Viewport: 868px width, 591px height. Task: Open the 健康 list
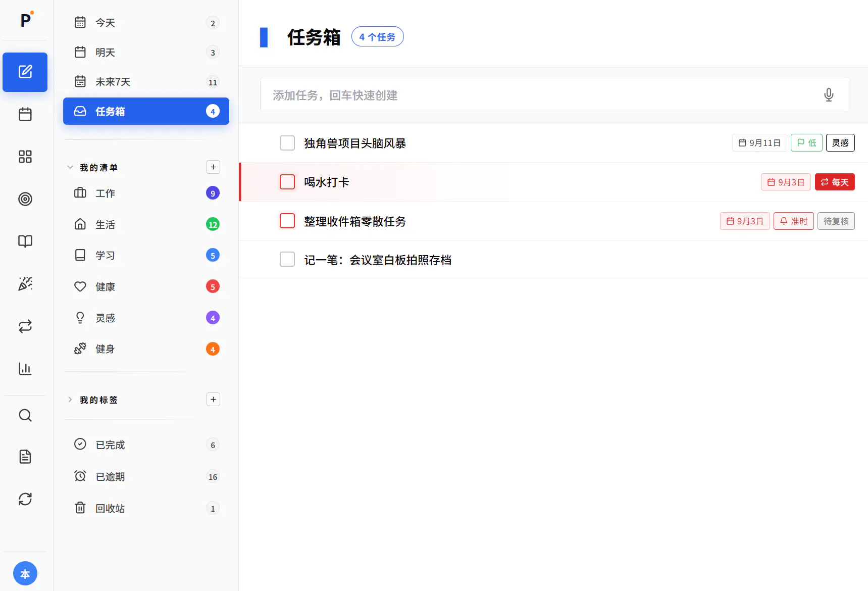(146, 287)
